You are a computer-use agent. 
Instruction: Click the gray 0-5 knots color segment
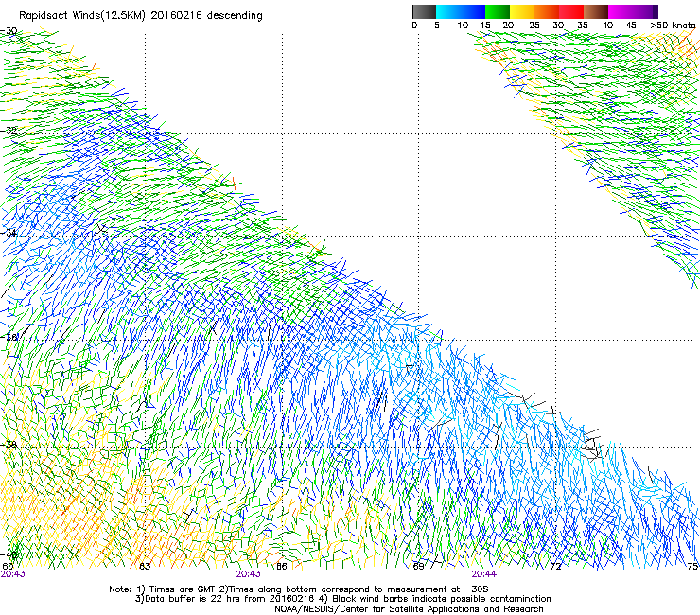[424, 11]
